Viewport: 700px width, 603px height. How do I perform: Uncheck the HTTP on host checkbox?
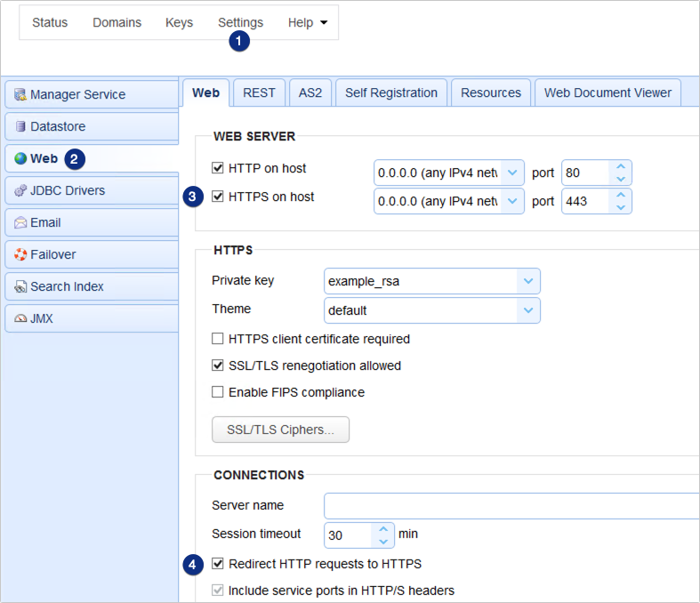[218, 167]
